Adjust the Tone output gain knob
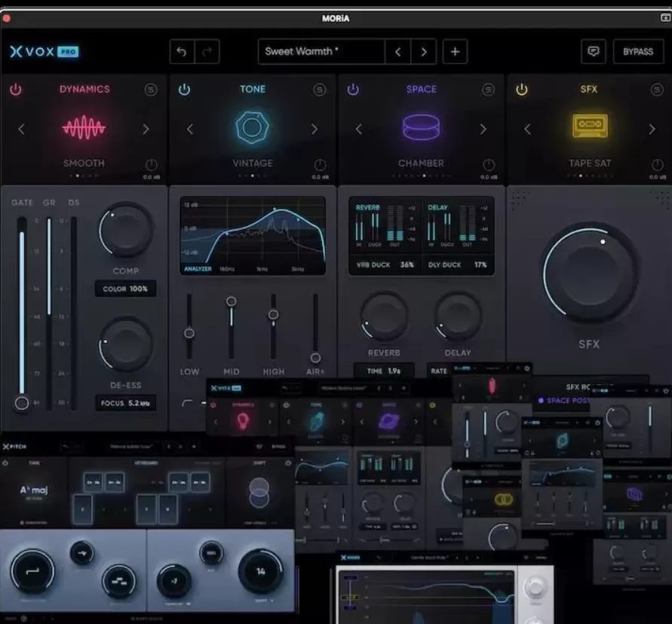The height and width of the screenshot is (624, 672). (320, 164)
